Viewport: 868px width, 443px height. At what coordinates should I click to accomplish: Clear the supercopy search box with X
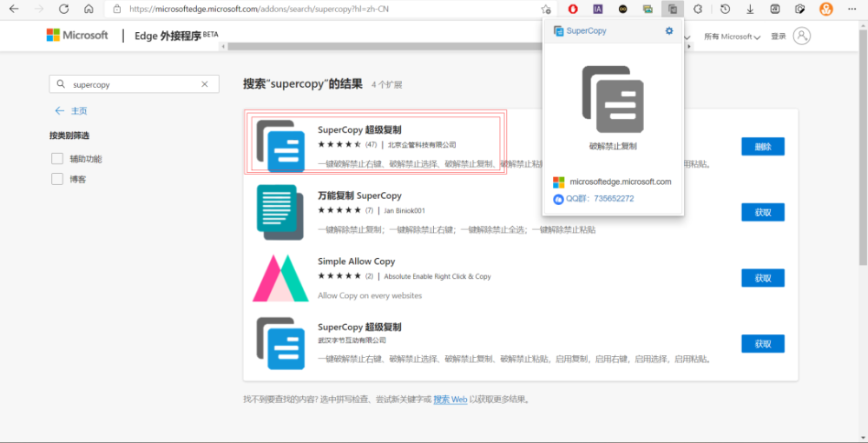pos(204,85)
